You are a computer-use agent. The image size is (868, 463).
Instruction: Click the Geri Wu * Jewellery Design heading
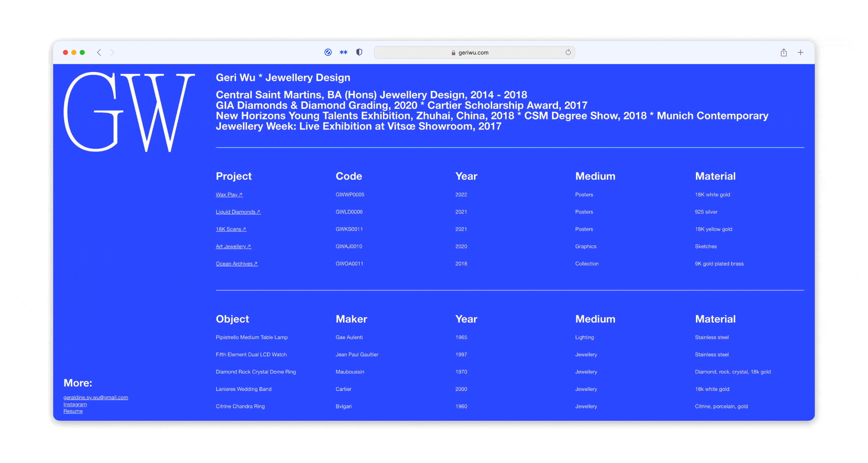click(283, 78)
